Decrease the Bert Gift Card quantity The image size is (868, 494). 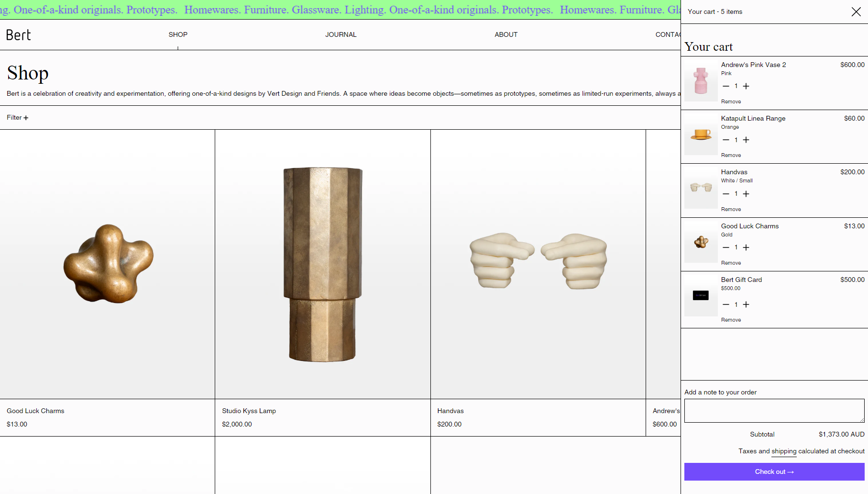point(725,304)
